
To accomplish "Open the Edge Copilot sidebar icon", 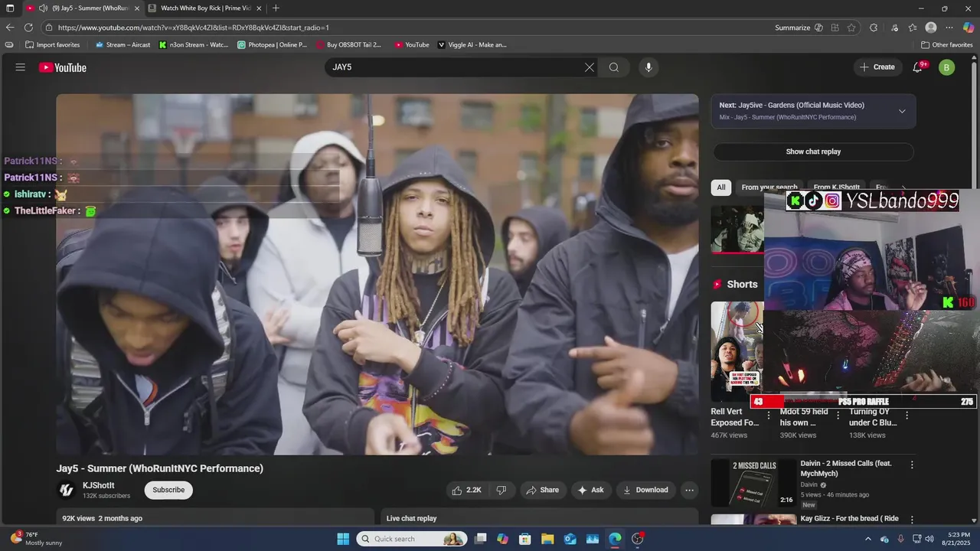I will 969,28.
